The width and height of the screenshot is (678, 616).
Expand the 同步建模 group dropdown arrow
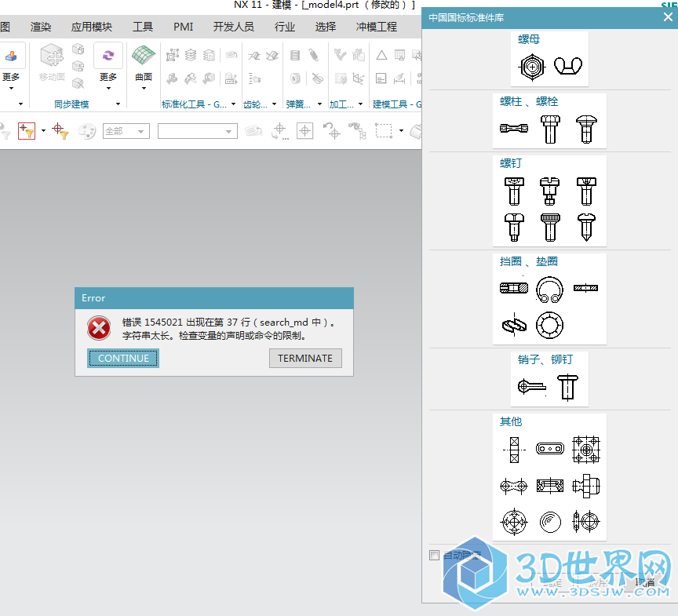(x=118, y=104)
